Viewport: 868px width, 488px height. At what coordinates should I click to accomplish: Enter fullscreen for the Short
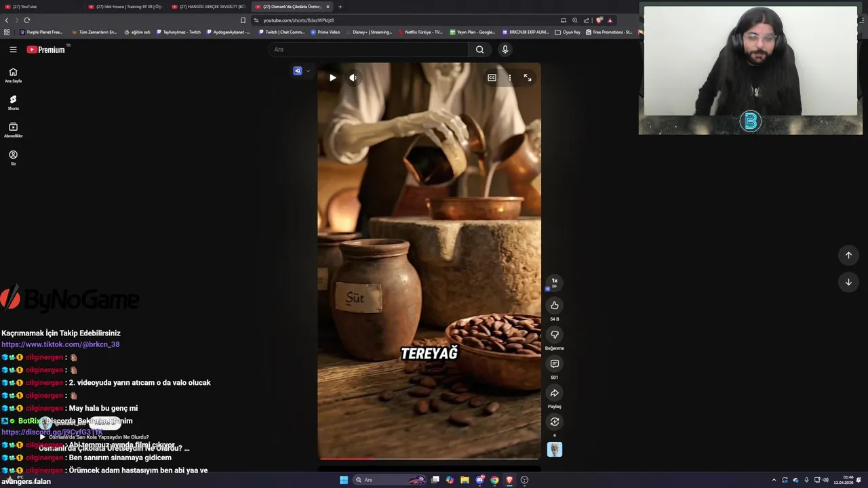(528, 78)
